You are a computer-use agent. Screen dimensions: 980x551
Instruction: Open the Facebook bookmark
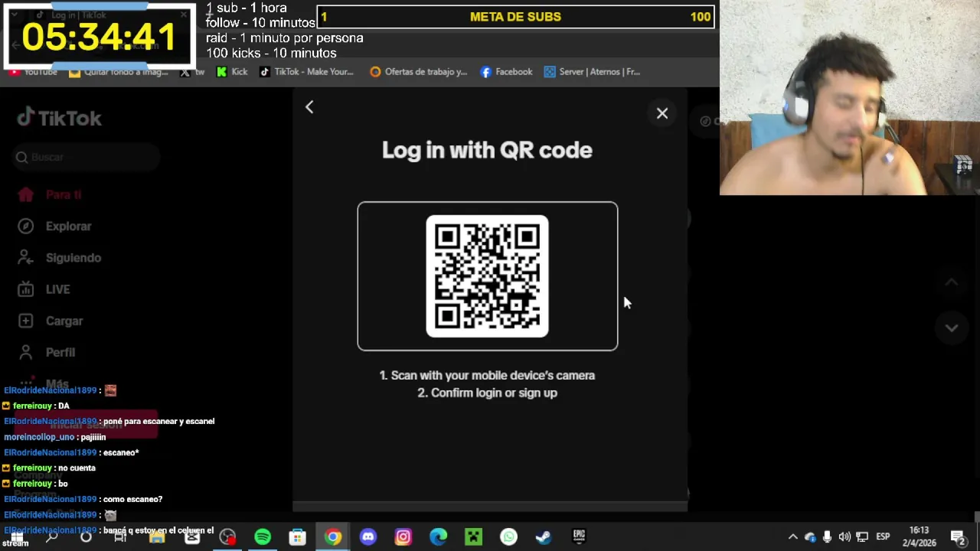tap(506, 72)
